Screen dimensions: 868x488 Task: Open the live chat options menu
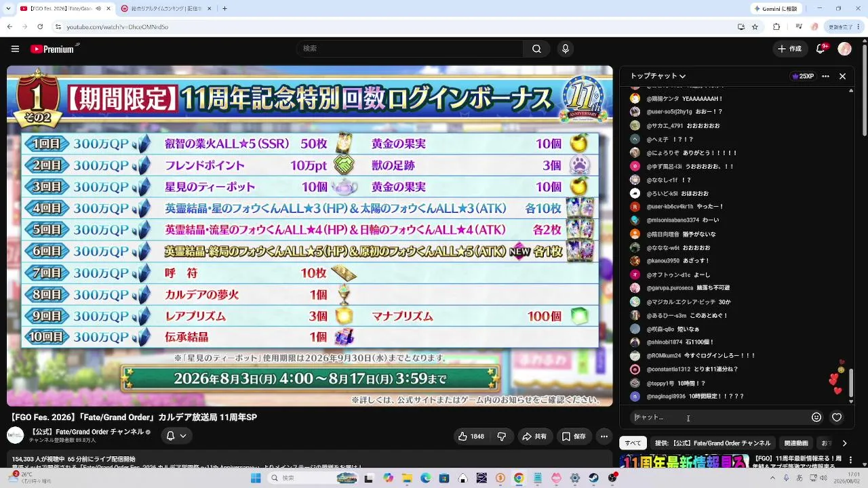[x=825, y=77]
